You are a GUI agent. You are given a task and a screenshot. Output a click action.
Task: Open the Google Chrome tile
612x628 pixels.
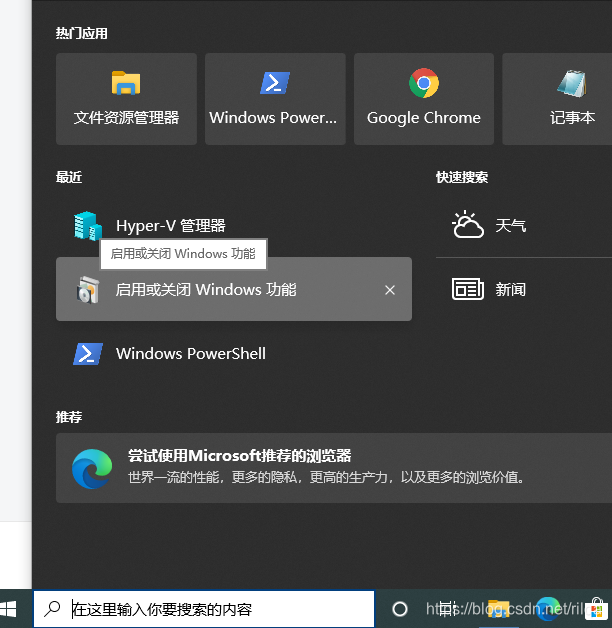[x=424, y=99]
